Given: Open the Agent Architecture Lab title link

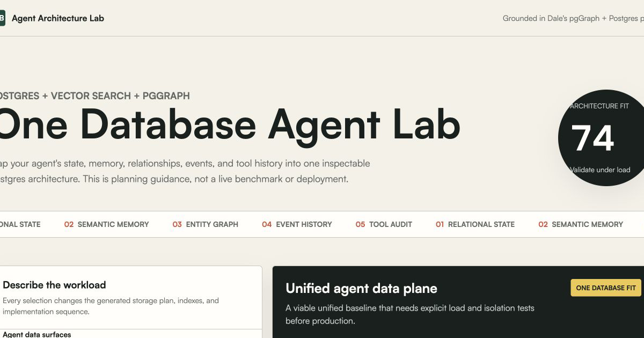Looking at the screenshot, I should click(x=58, y=18).
